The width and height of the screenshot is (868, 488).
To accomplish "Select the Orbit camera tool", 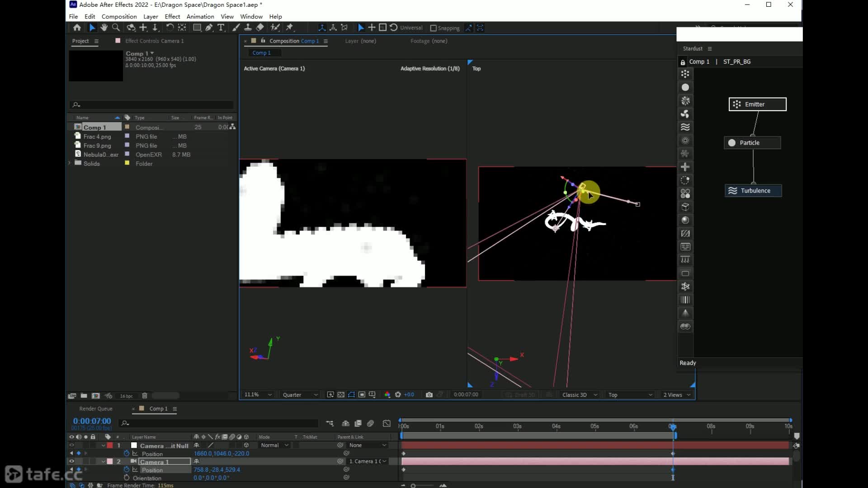I will 131,28.
